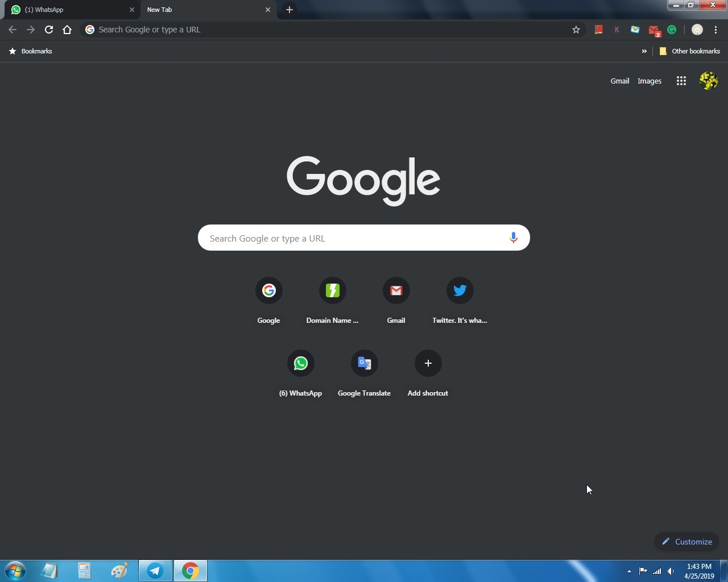Click the taskbar clock showing 1:43 PM

pyautogui.click(x=699, y=571)
